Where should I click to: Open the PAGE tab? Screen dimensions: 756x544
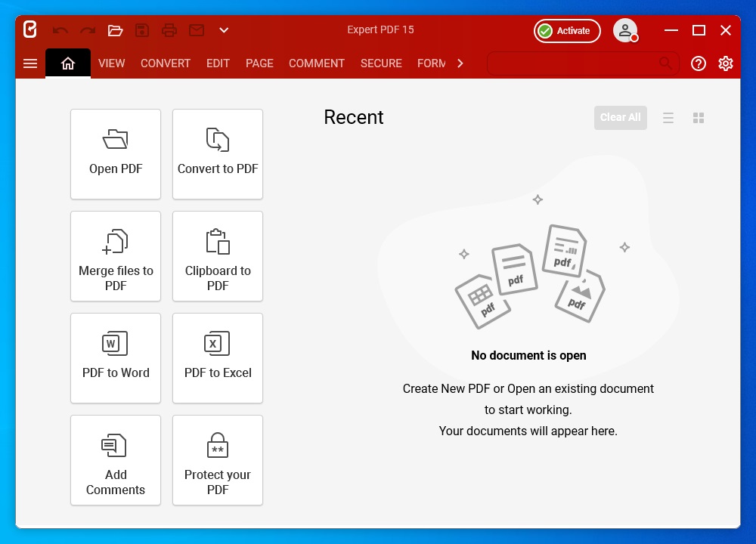[259, 63]
